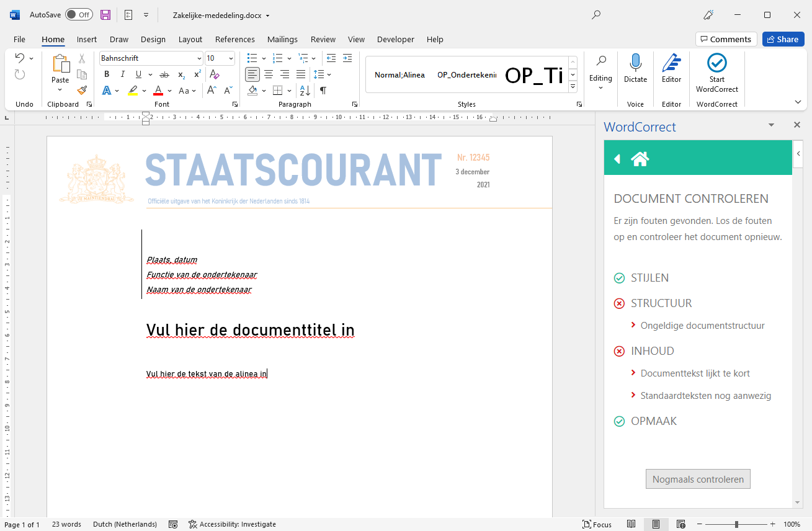The height and width of the screenshot is (531, 812).
Task: Open the Design tab
Action: 153,39
